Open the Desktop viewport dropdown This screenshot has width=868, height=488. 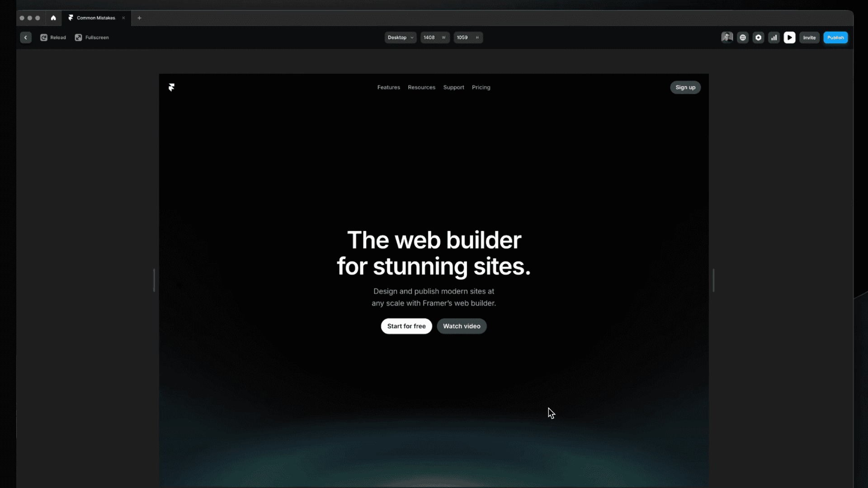pyautogui.click(x=400, y=38)
